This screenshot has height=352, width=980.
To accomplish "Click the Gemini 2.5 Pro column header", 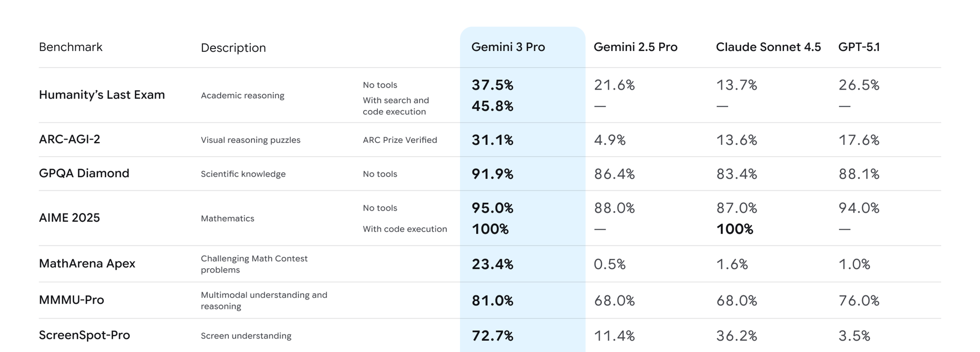I will click(635, 47).
